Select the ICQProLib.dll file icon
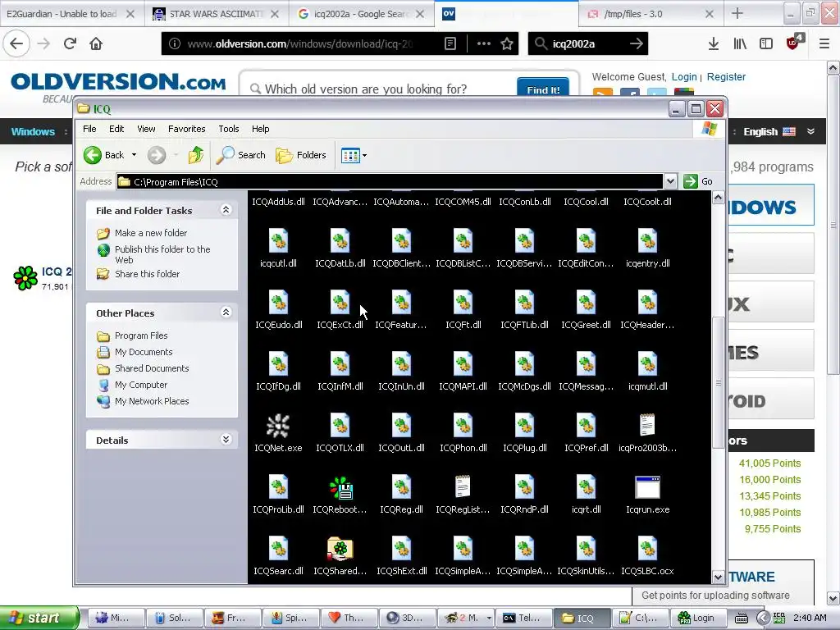 point(278,487)
